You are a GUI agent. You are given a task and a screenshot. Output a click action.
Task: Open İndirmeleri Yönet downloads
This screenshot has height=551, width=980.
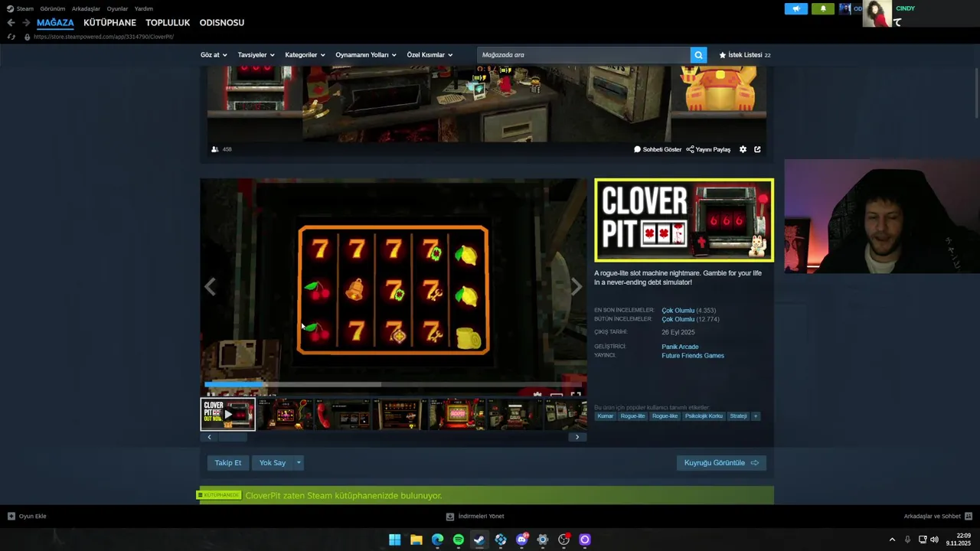point(475,516)
